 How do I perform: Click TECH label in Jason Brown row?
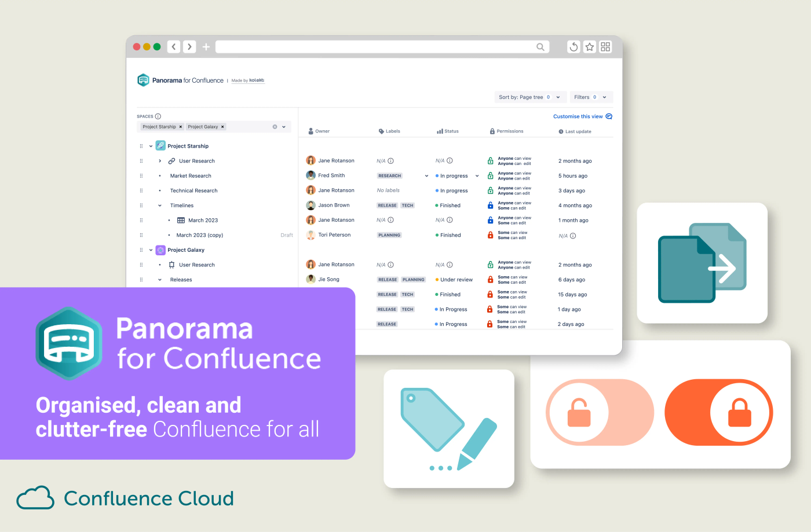click(x=408, y=206)
